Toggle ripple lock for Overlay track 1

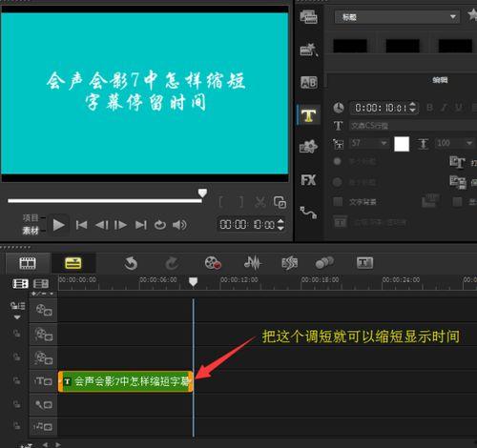[16, 334]
